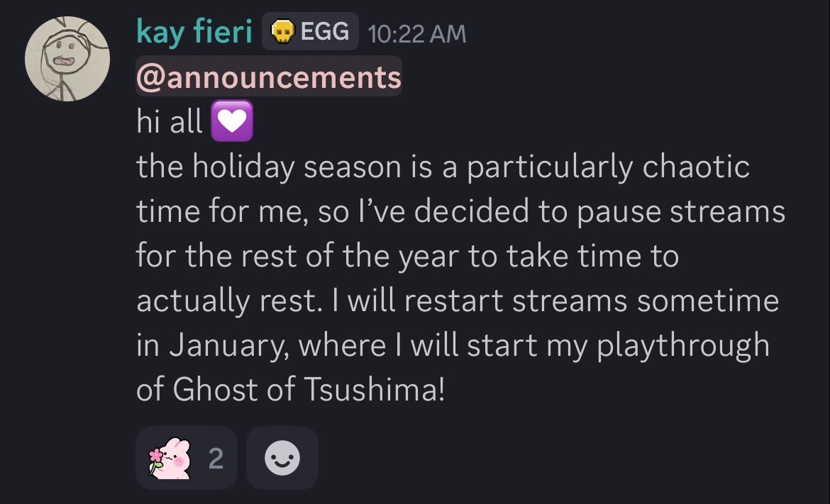Click the word "playthrough" in the message
The width and height of the screenshot is (830, 504).
pos(682,346)
